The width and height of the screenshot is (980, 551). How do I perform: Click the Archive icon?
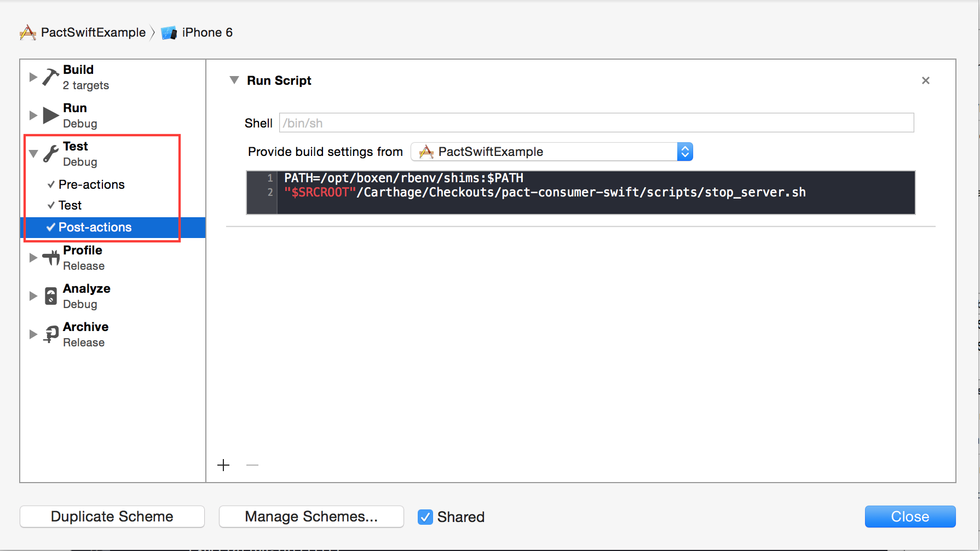(x=51, y=334)
